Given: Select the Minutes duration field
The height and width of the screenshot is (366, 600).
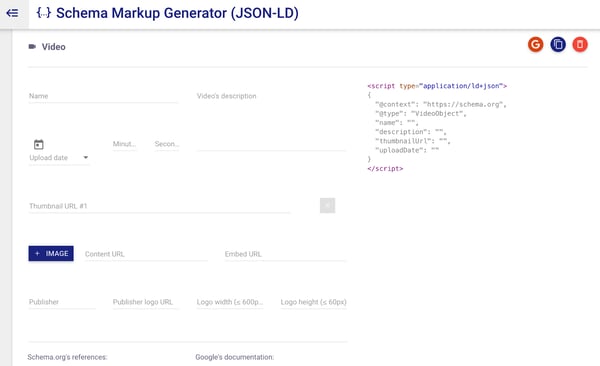Looking at the screenshot, I should pyautogui.click(x=124, y=144).
